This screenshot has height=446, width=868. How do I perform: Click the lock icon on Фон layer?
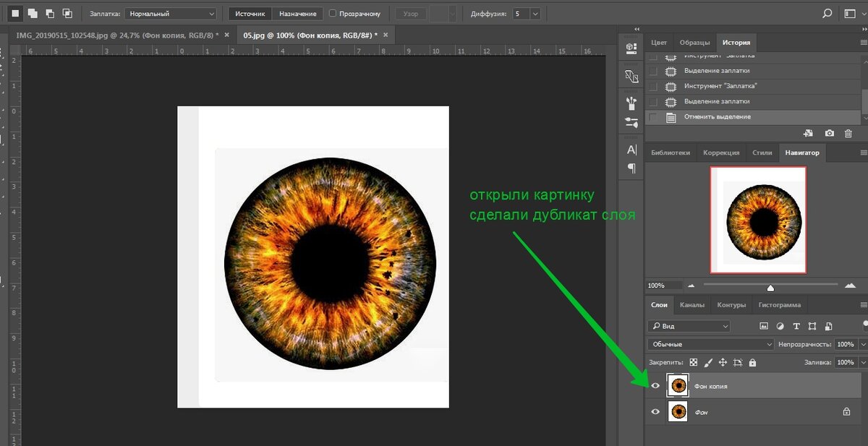[x=846, y=412]
